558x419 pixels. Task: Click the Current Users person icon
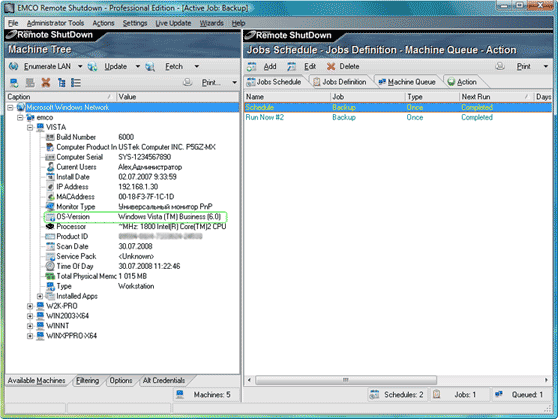50,167
